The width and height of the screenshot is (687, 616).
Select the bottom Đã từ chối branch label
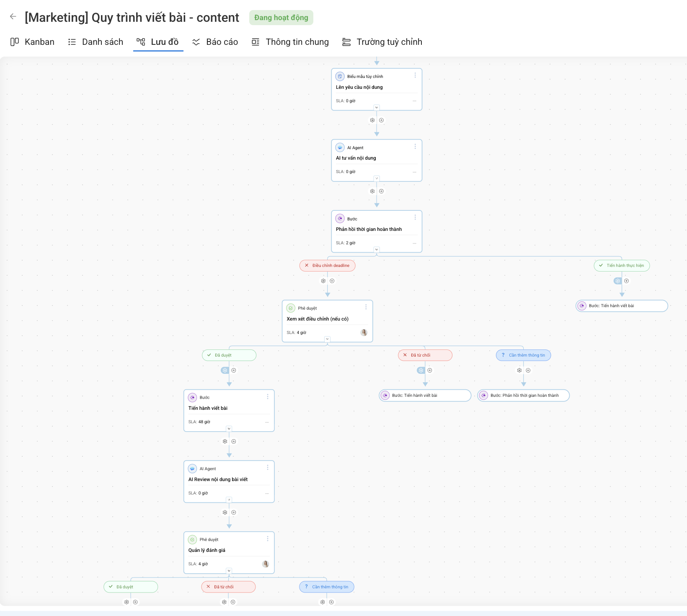(x=228, y=587)
